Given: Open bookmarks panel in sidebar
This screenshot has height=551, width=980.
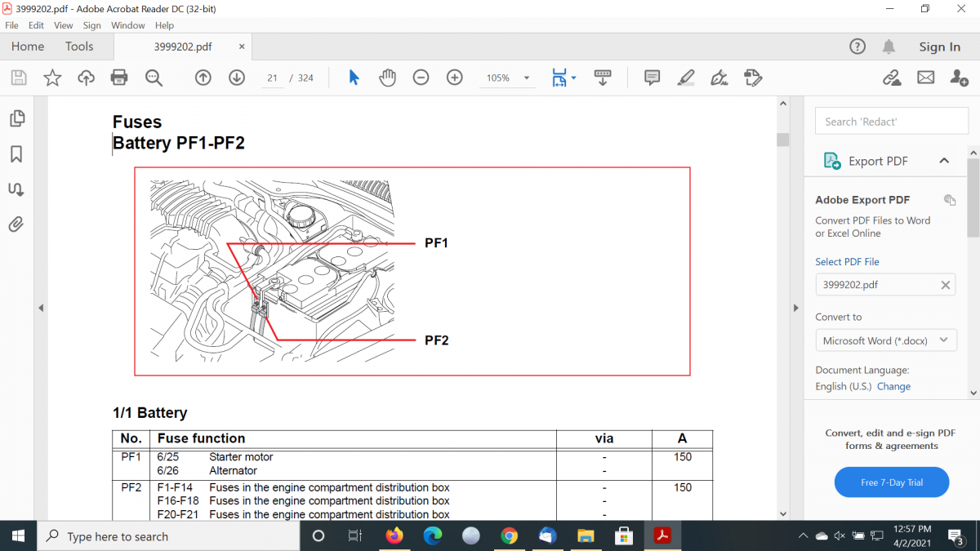Looking at the screenshot, I should click(16, 154).
